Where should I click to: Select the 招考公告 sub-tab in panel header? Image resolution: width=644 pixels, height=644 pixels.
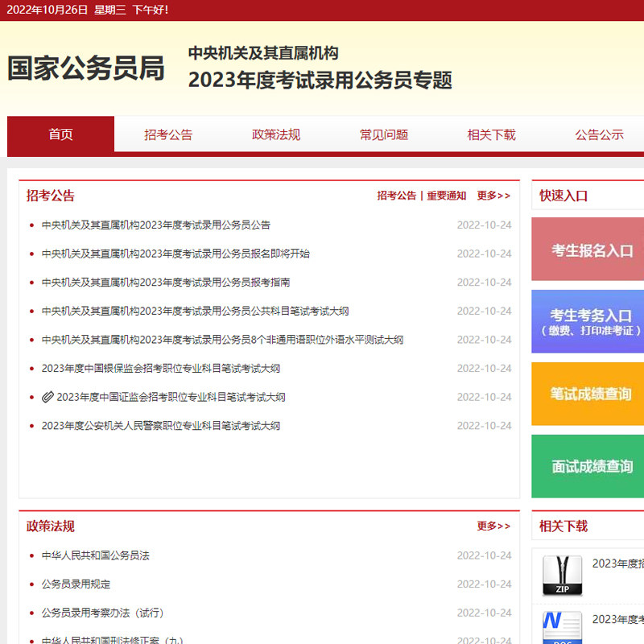tap(396, 196)
